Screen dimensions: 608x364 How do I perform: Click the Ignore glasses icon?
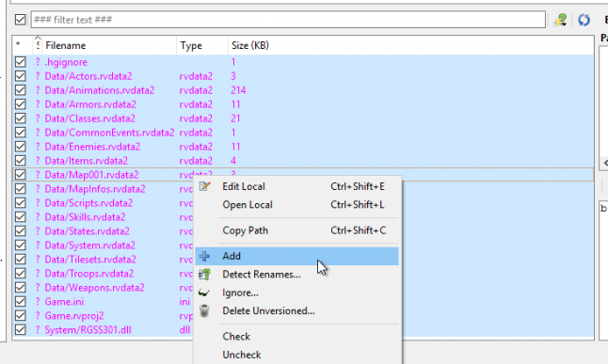coord(204,293)
